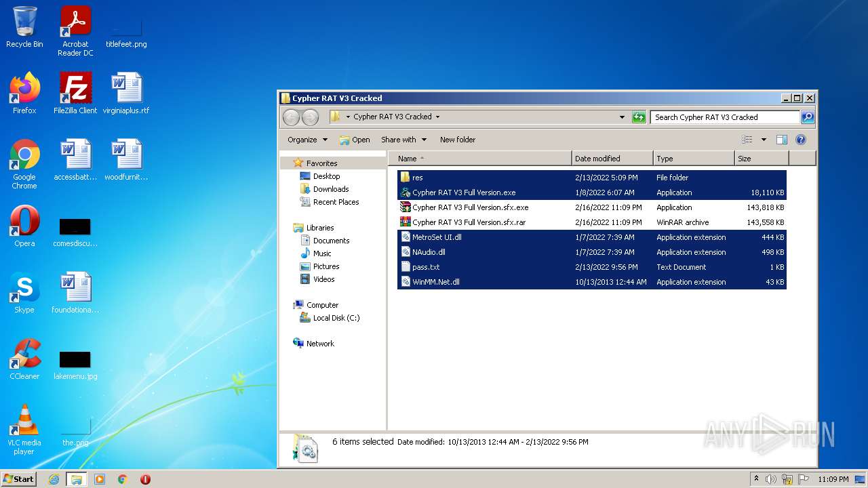868x488 pixels.
Task: Sort by Name column header
Action: 480,159
